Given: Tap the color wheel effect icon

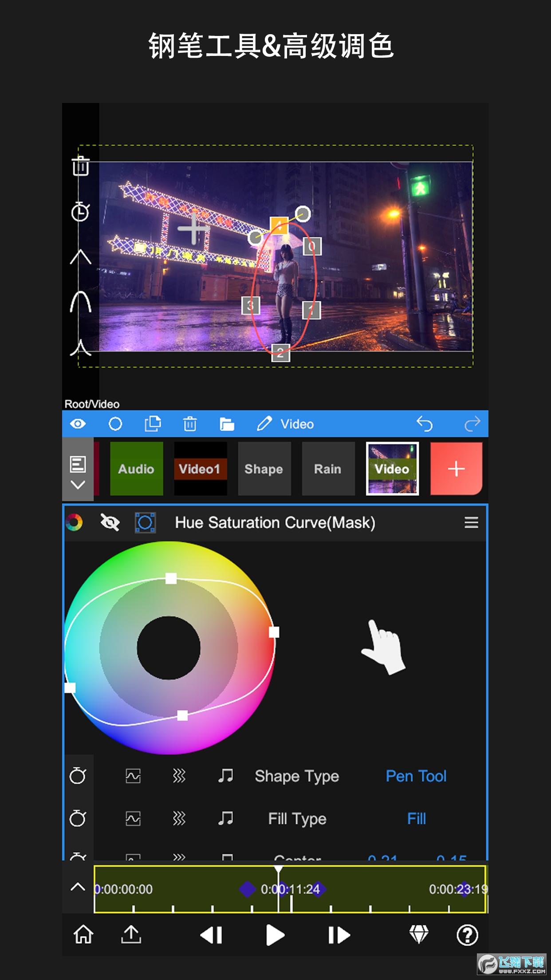Looking at the screenshot, I should click(x=74, y=522).
